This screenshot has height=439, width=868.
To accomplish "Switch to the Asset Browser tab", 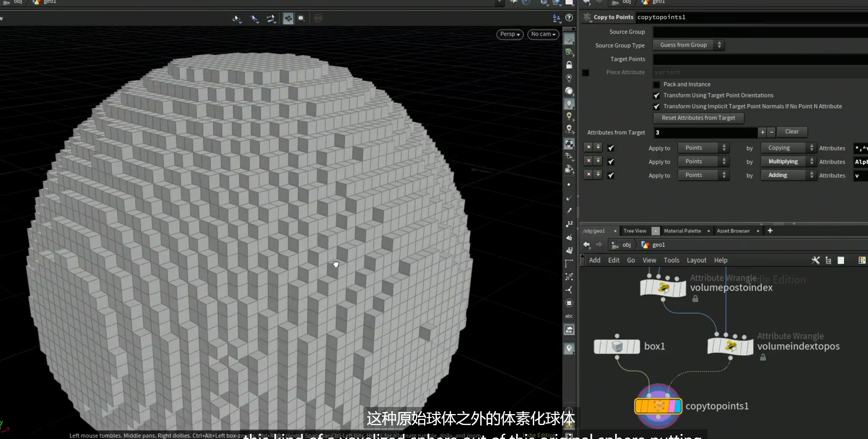I will pyautogui.click(x=733, y=231).
